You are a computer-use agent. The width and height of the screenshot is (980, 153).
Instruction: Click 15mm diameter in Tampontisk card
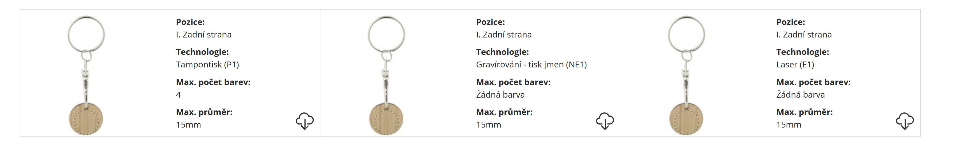click(x=188, y=124)
